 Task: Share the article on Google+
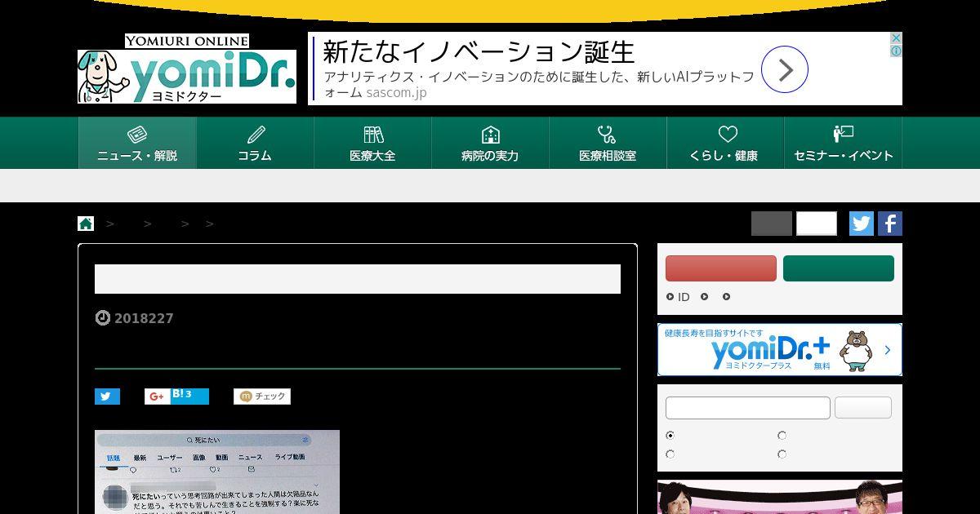click(157, 397)
